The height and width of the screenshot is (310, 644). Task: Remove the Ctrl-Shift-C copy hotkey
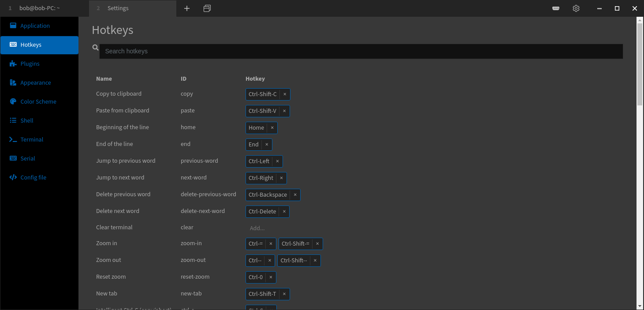(x=285, y=94)
